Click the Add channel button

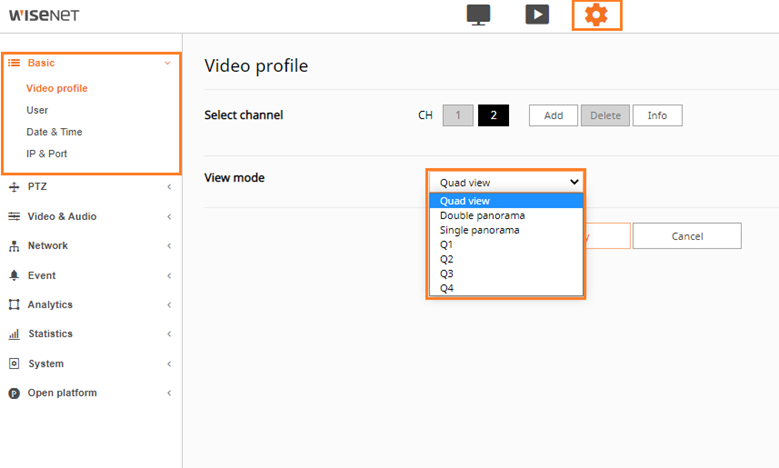[x=553, y=115]
